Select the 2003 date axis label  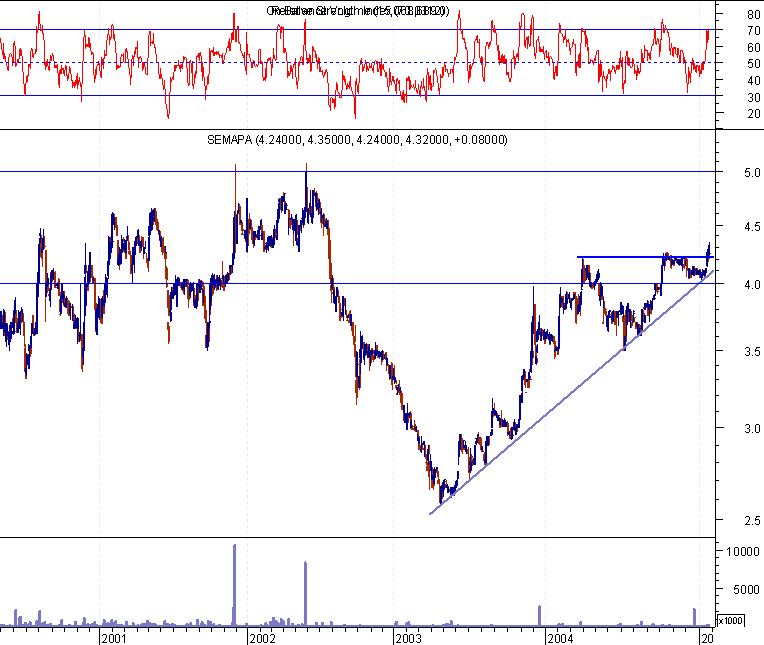408,638
